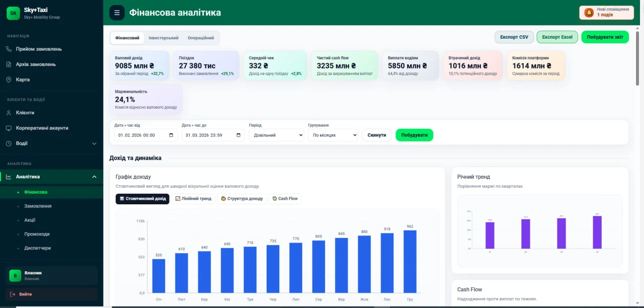Click the green B owner avatar
This screenshot has width=644, height=308.
tap(15, 275)
